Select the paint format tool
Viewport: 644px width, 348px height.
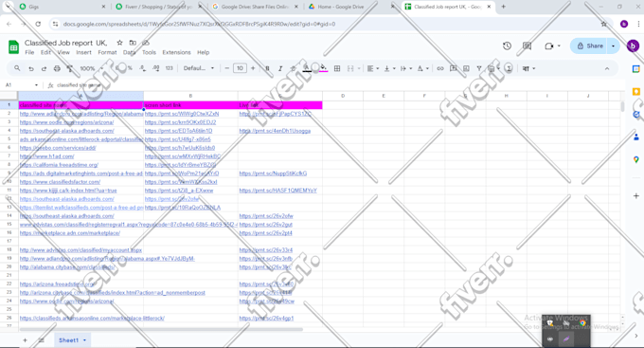[70, 68]
